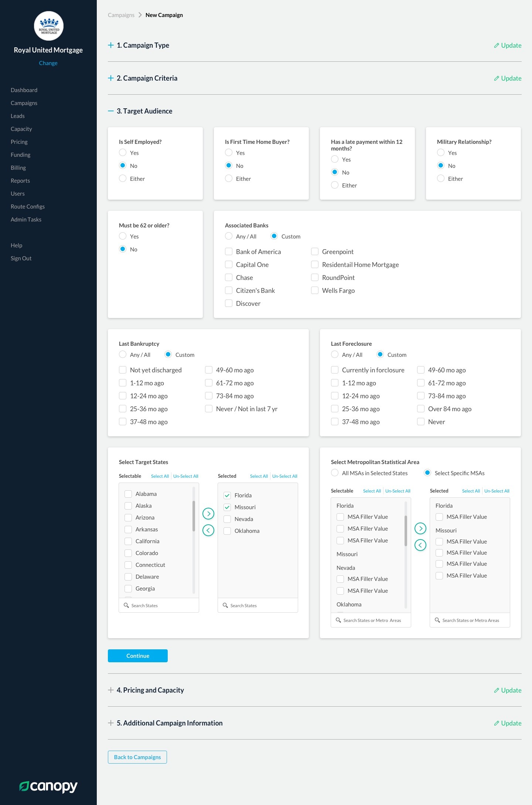Click Select All for Selectable states

pos(160,476)
